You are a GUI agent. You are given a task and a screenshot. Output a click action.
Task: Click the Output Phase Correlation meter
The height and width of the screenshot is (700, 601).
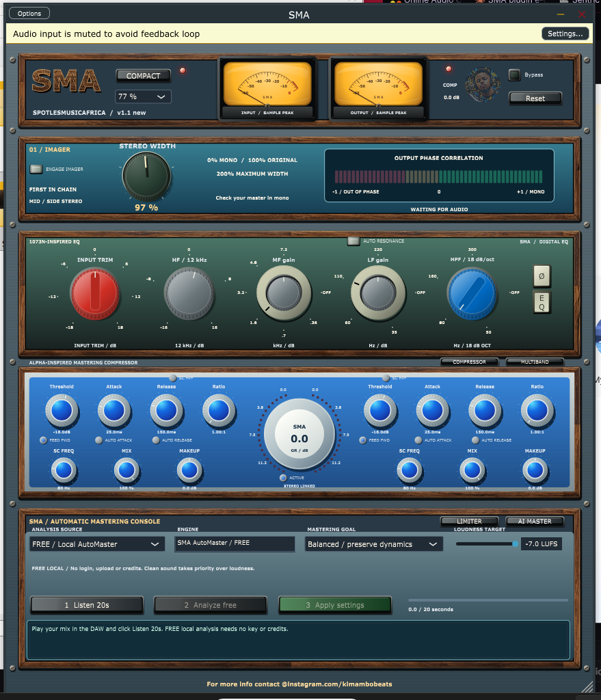pyautogui.click(x=438, y=177)
